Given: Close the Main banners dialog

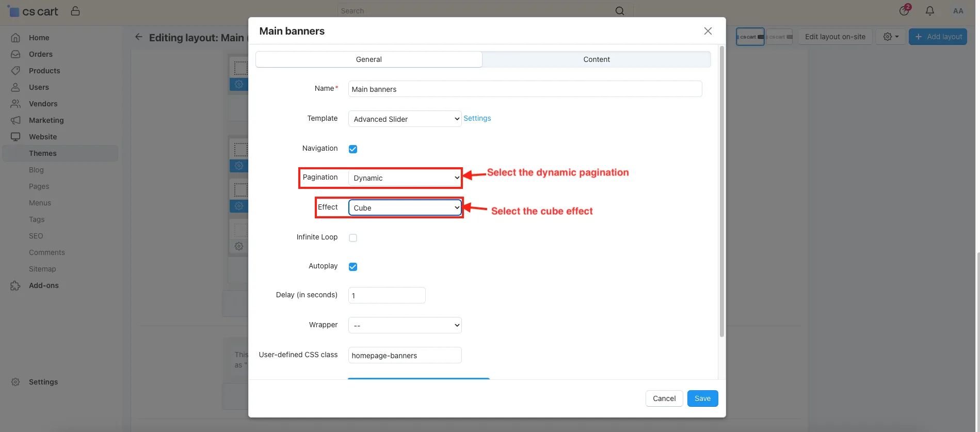Looking at the screenshot, I should [708, 31].
